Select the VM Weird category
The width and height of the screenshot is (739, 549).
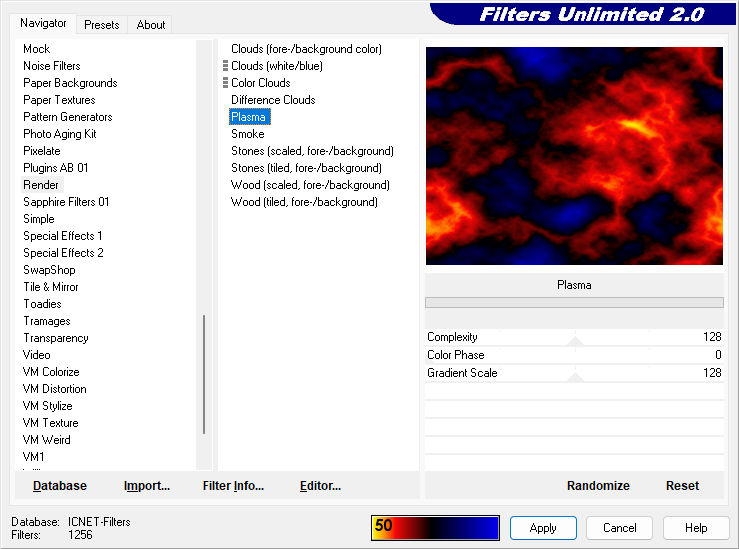(x=47, y=440)
